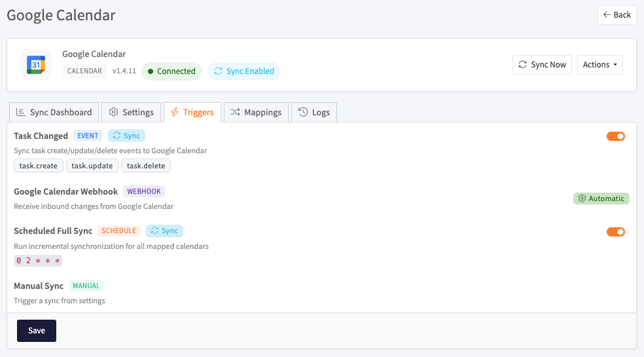Image resolution: width=644 pixels, height=357 pixels.
Task: Click the Google Calendar Webhook title
Action: (65, 191)
